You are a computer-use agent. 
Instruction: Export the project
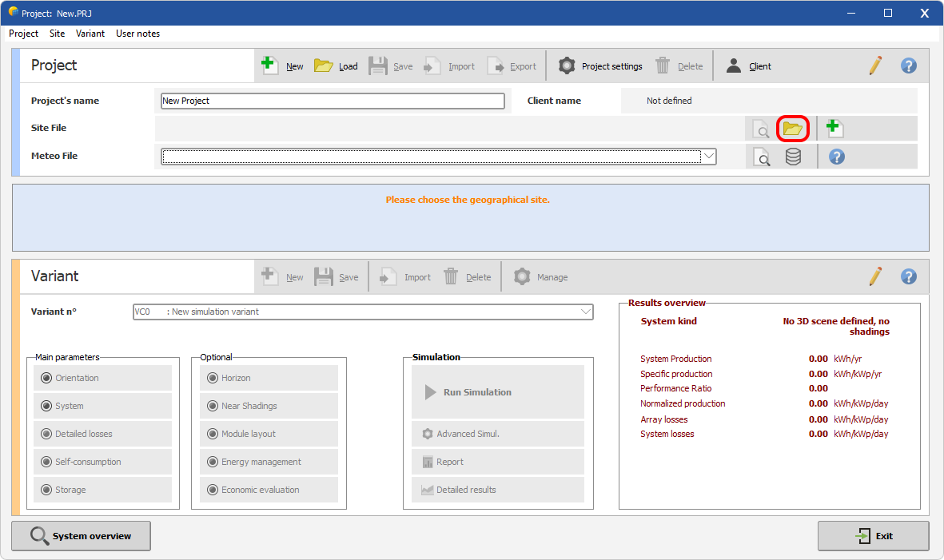(511, 66)
